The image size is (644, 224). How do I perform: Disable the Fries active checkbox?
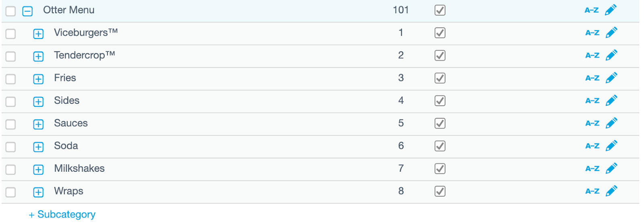440,78
